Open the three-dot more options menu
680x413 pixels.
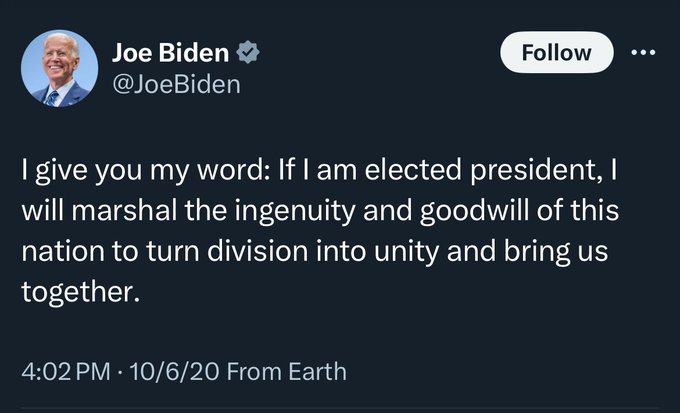643,53
